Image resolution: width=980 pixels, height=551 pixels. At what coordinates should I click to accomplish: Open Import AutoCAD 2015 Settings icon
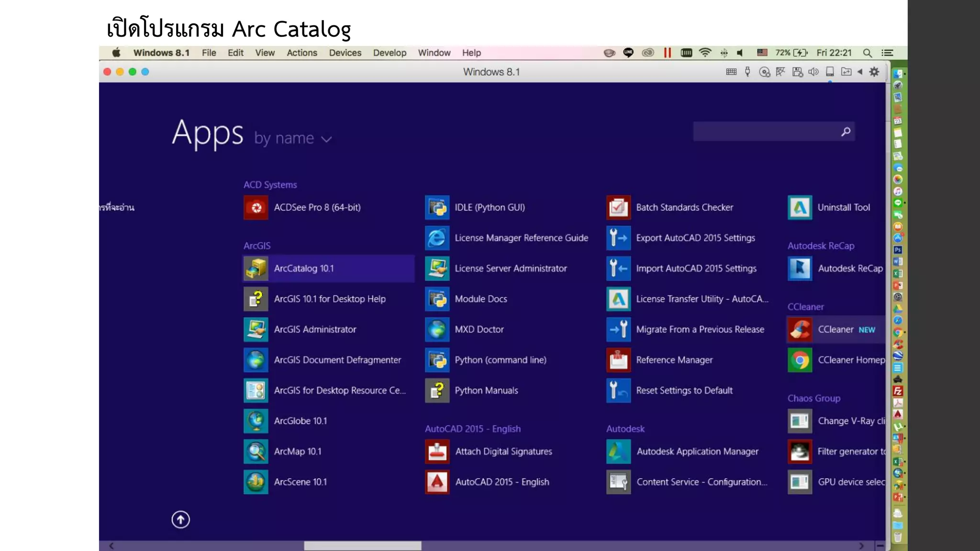619,268
